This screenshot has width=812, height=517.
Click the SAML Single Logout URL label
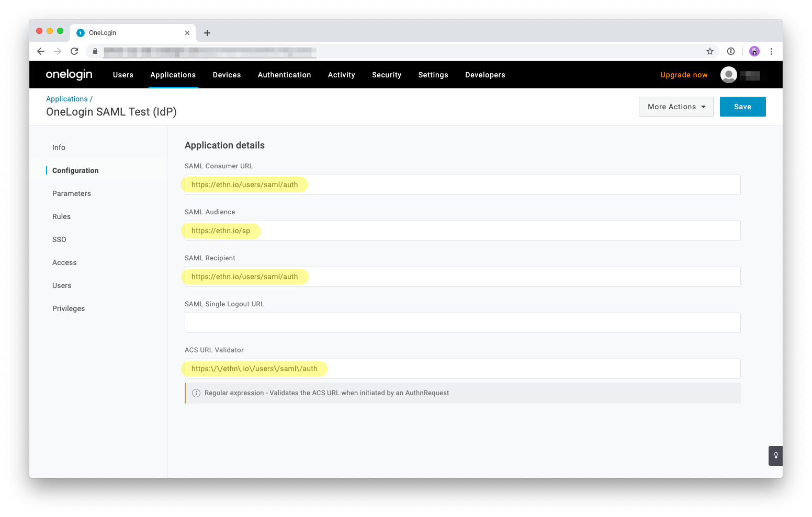[224, 304]
